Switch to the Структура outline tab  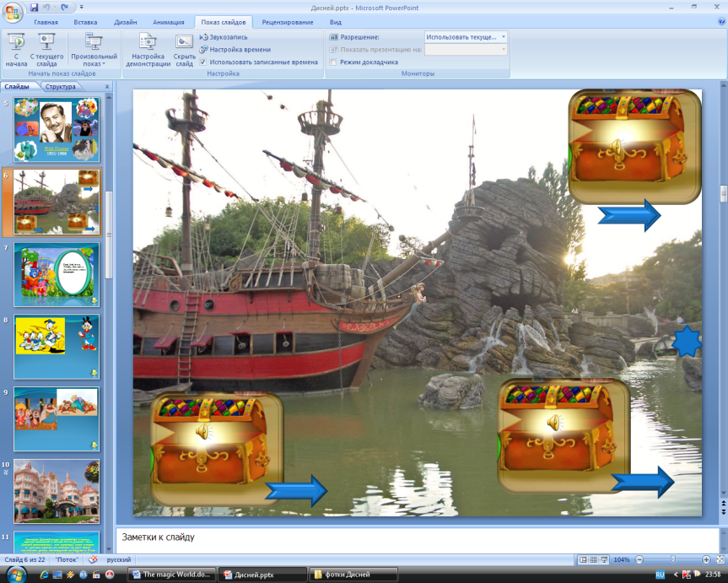click(61, 87)
